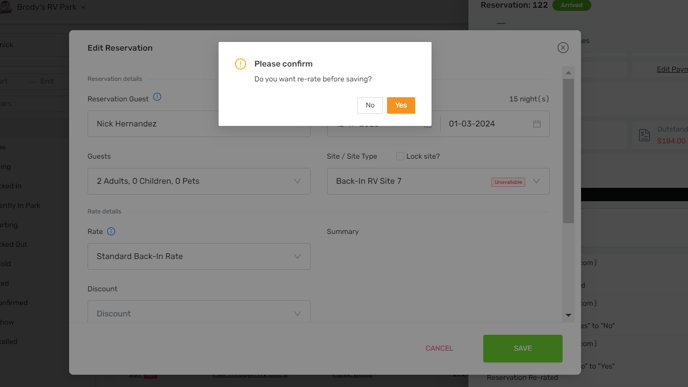This screenshot has width=688, height=387.
Task: Click the dialog scrollbar up arrow
Action: [x=568, y=73]
